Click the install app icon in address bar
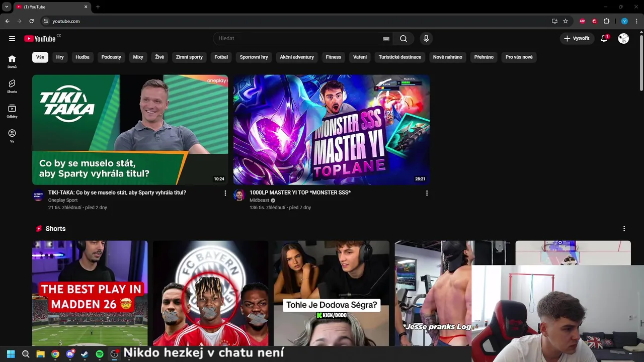 554,21
